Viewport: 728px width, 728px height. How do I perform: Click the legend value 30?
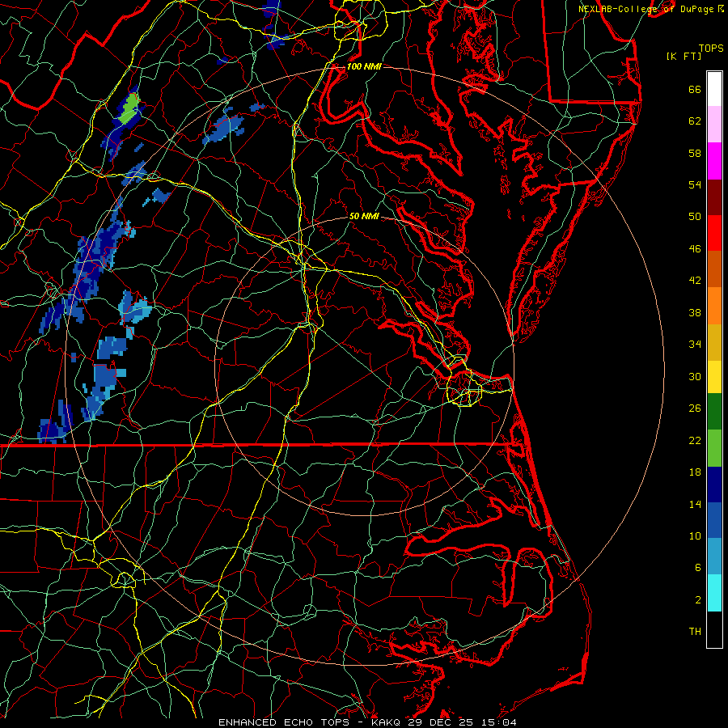(x=695, y=376)
